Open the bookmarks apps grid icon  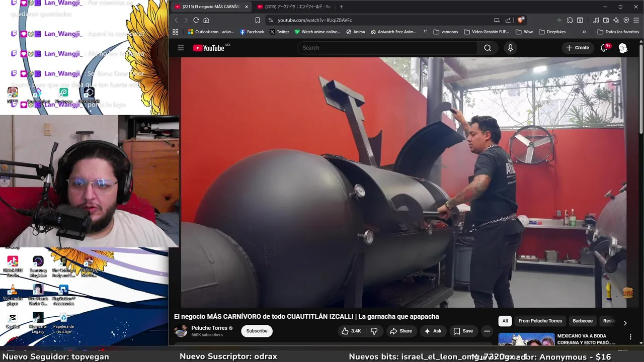pos(175,32)
